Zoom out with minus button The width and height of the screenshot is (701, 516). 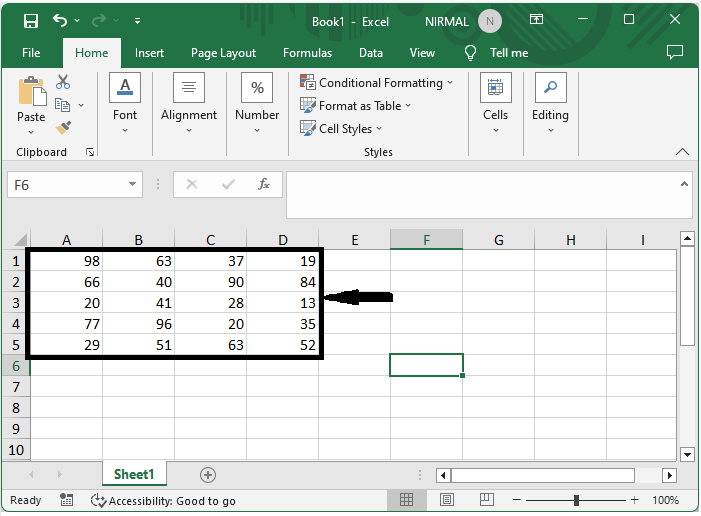(x=517, y=499)
